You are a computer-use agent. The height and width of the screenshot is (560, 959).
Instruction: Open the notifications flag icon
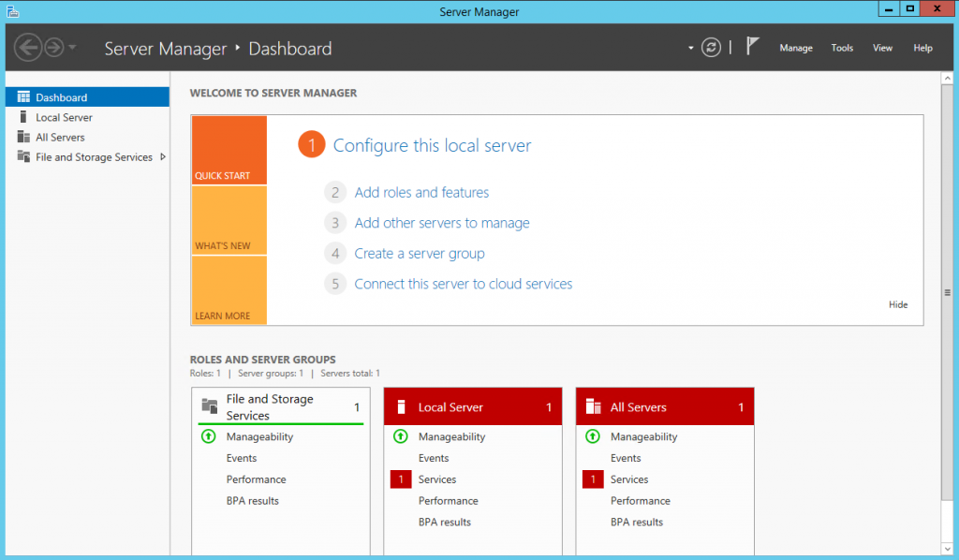pyautogui.click(x=752, y=46)
